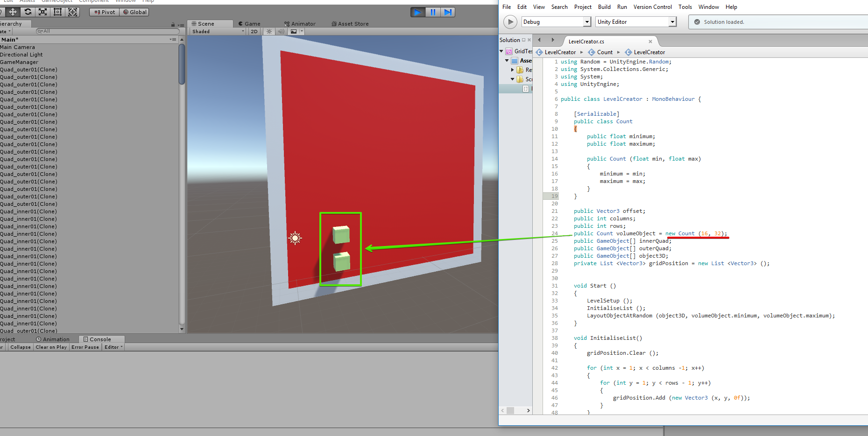Viewport: 868px width, 436px height.
Task: Open the Shaded draw mode dropdown
Action: (x=218, y=32)
